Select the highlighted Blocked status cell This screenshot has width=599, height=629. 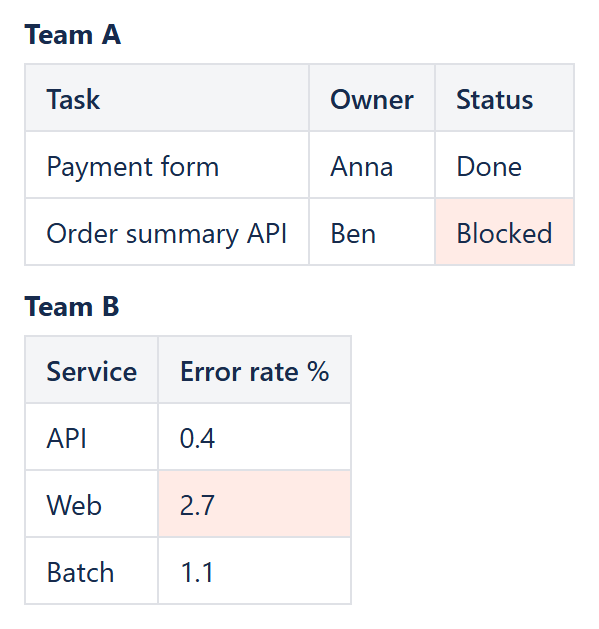click(505, 232)
